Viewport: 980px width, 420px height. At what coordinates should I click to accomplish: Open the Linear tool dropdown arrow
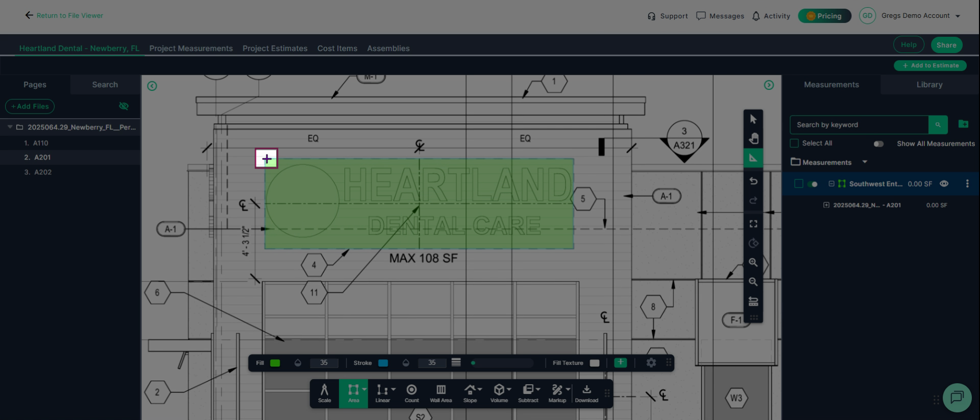pyautogui.click(x=394, y=389)
